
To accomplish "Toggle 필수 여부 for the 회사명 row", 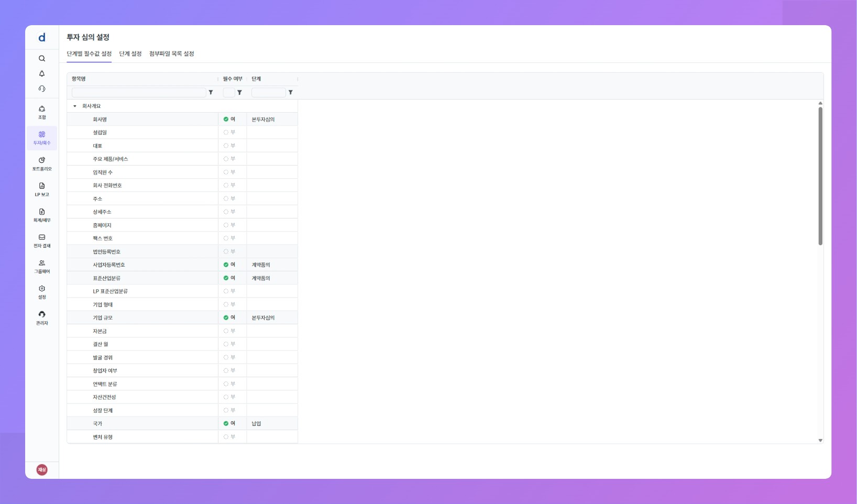I will point(226,119).
